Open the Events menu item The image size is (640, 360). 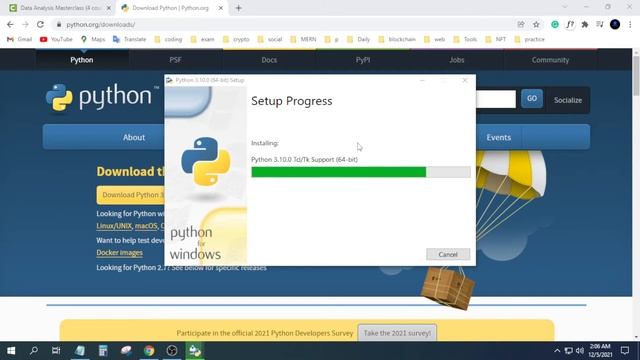(x=498, y=138)
